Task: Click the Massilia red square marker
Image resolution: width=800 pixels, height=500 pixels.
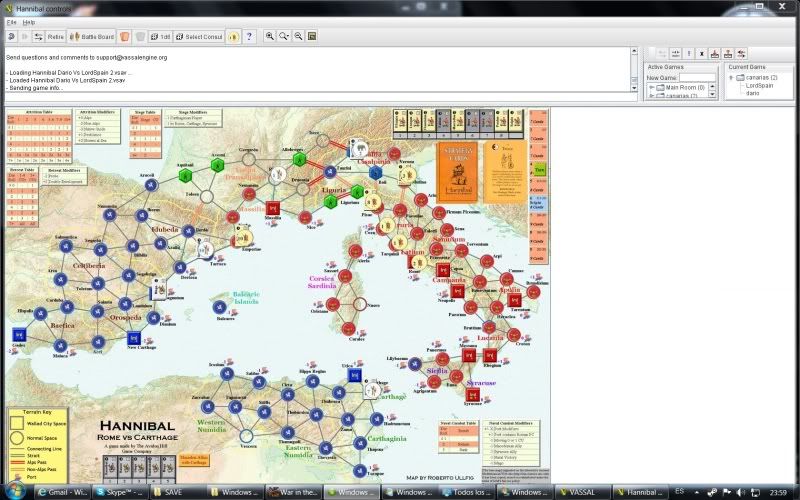Action: point(272,208)
